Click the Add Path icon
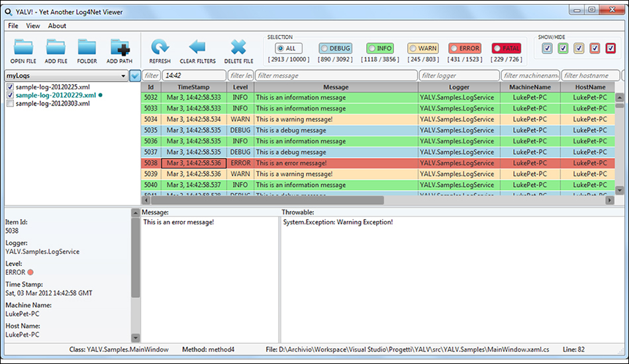Screen dimensions: 629x364 point(120,47)
